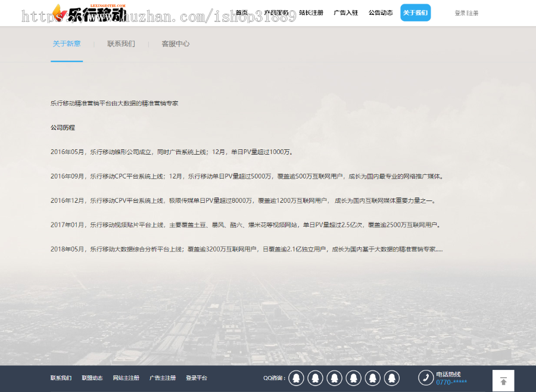The image size is (536, 392).
Task: Click the 公司历程 heading
Action: tap(63, 127)
